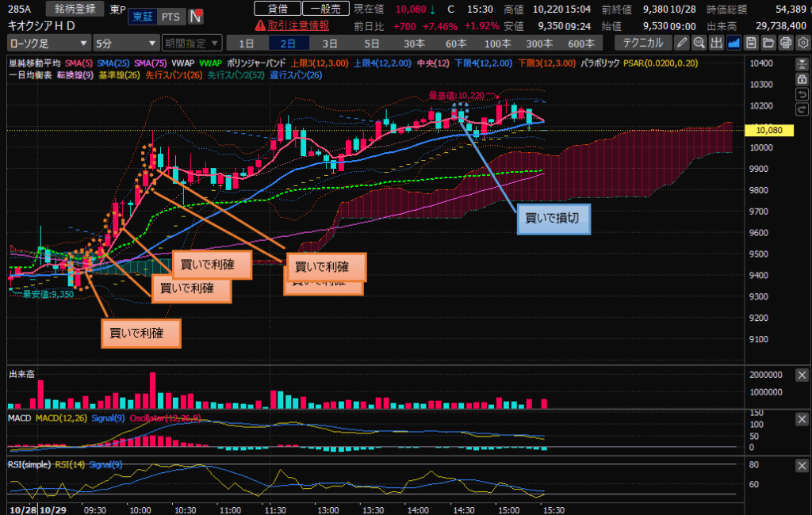Click the red N news icon

(x=195, y=17)
